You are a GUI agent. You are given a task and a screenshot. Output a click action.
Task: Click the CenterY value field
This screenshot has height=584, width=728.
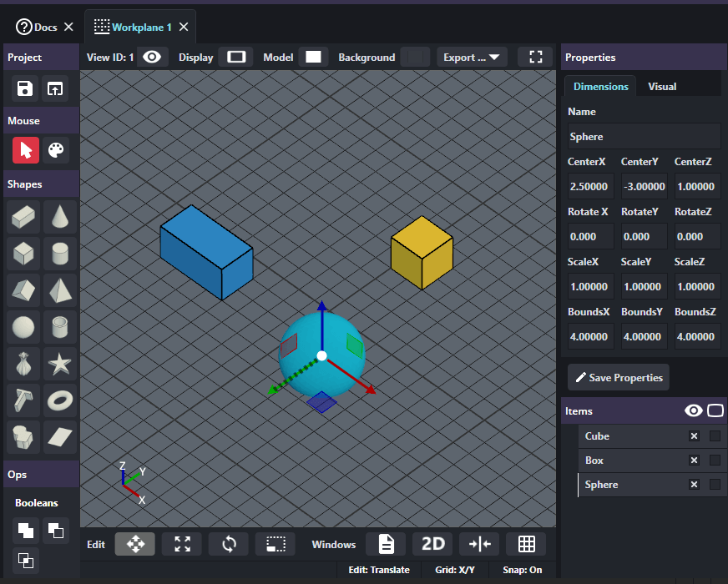tap(645, 187)
